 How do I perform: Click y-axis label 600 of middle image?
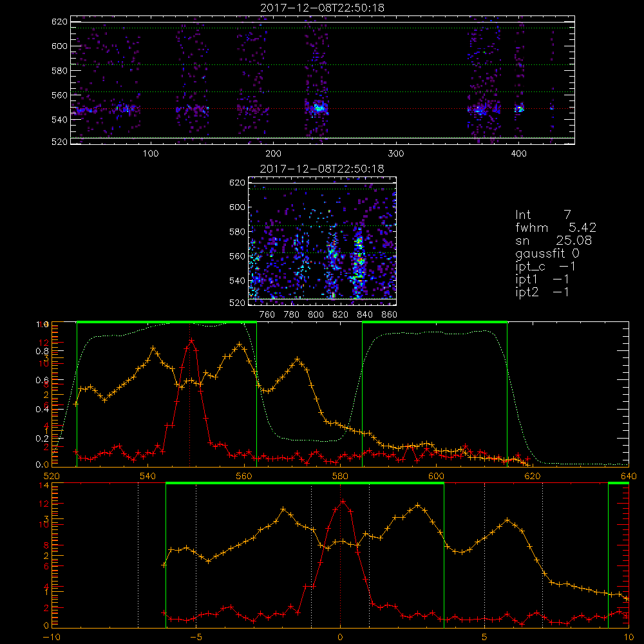[237, 207]
